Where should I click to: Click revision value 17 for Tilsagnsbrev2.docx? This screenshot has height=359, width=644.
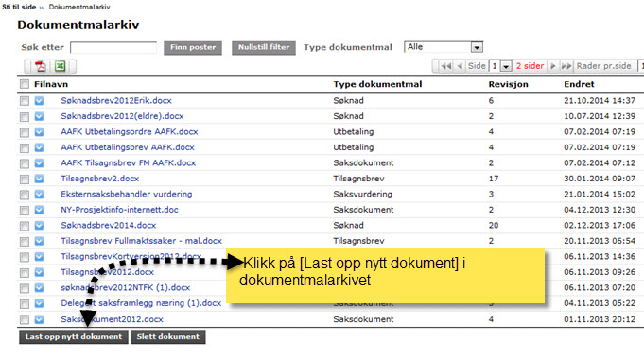click(x=494, y=179)
